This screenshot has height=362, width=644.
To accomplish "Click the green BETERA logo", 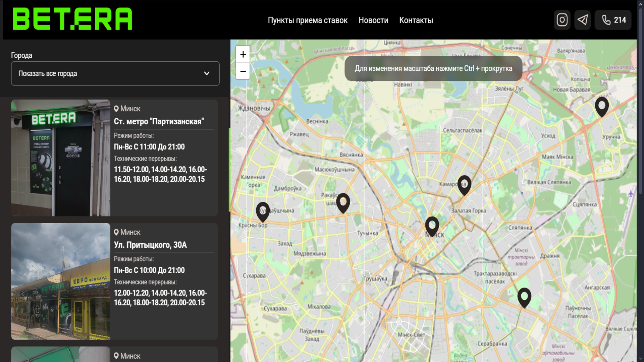I will click(x=72, y=19).
